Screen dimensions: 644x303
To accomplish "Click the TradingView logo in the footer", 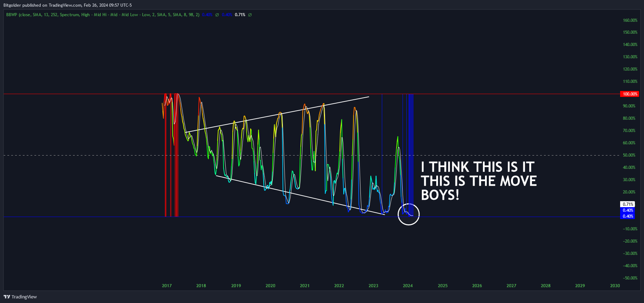I will tap(20, 297).
